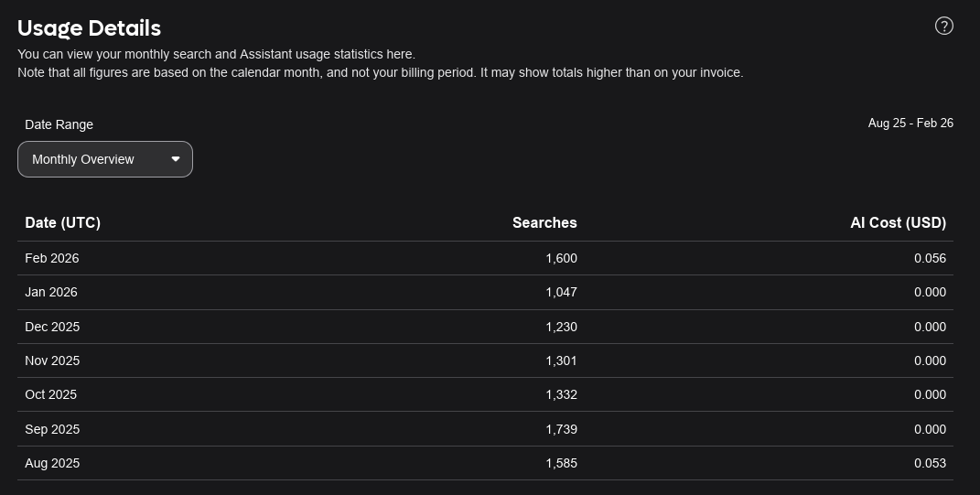The height and width of the screenshot is (495, 980).
Task: Click the dropdown caret arrow
Action: coord(176,159)
